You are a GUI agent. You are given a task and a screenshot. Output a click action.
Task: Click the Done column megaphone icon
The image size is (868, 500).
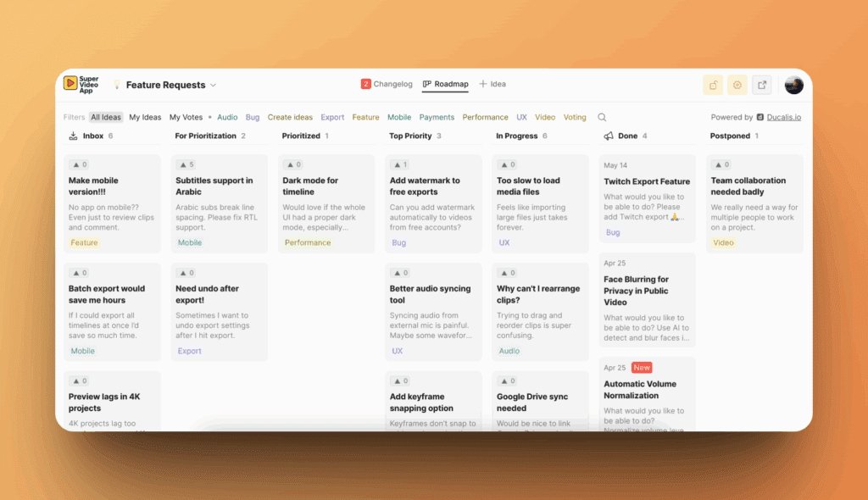[608, 136]
